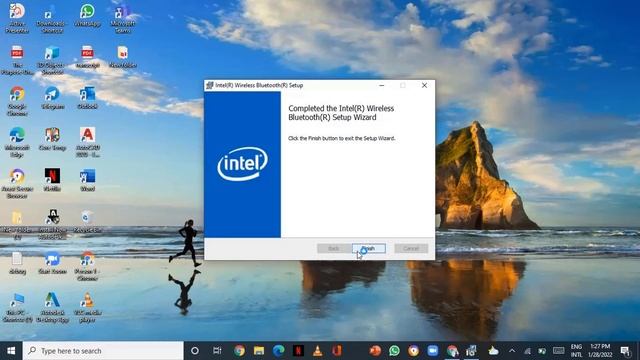Screen dimensions: 640x360
Task: Open Avast Secure Browser taskbar icon
Action: pos(413,351)
